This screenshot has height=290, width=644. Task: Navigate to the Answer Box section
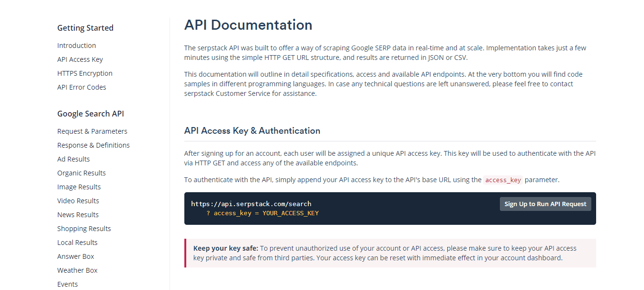(x=75, y=256)
